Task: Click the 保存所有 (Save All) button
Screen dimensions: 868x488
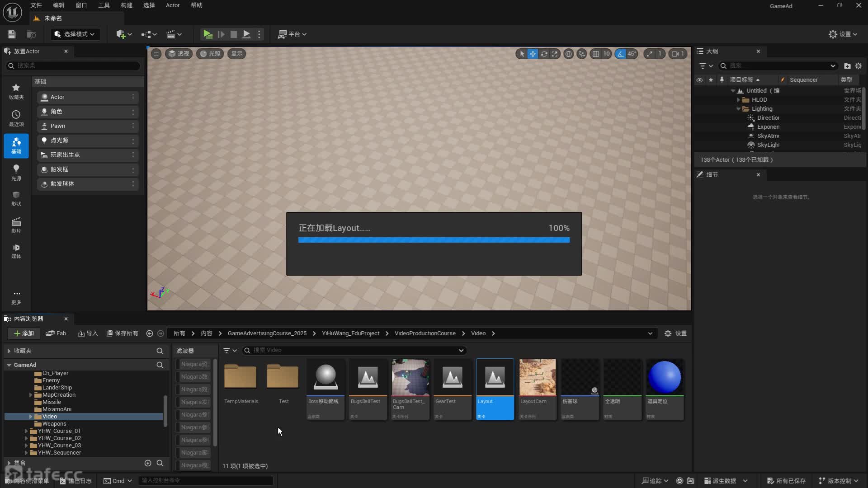Action: tap(122, 333)
